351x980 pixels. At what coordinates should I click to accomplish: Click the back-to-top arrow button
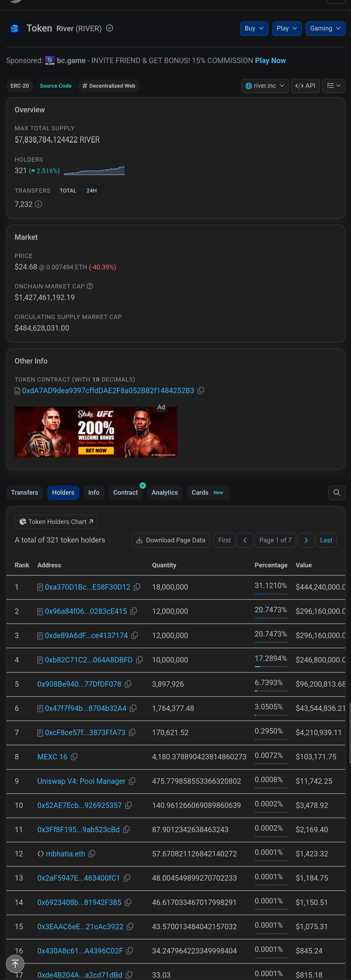(x=15, y=964)
